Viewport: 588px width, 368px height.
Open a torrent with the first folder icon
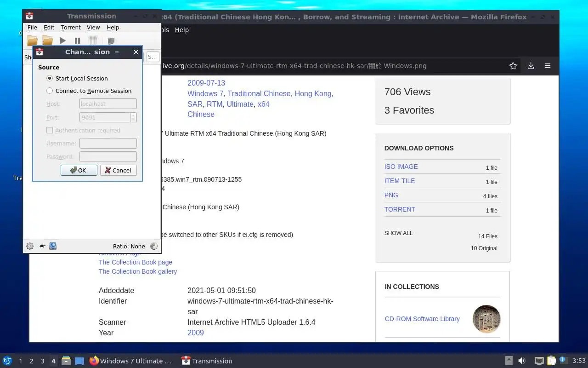(32, 41)
